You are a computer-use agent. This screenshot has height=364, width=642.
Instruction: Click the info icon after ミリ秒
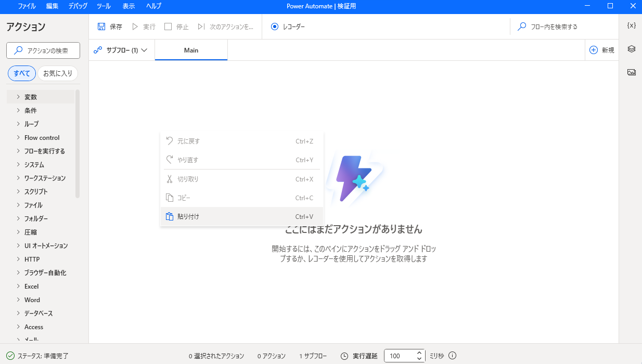(452, 356)
